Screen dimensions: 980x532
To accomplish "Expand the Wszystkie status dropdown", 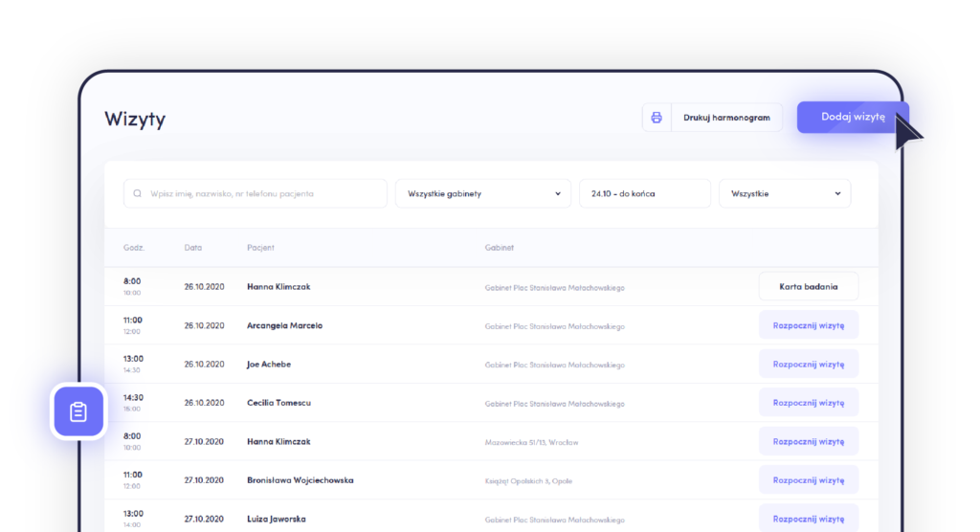I will [x=785, y=194].
